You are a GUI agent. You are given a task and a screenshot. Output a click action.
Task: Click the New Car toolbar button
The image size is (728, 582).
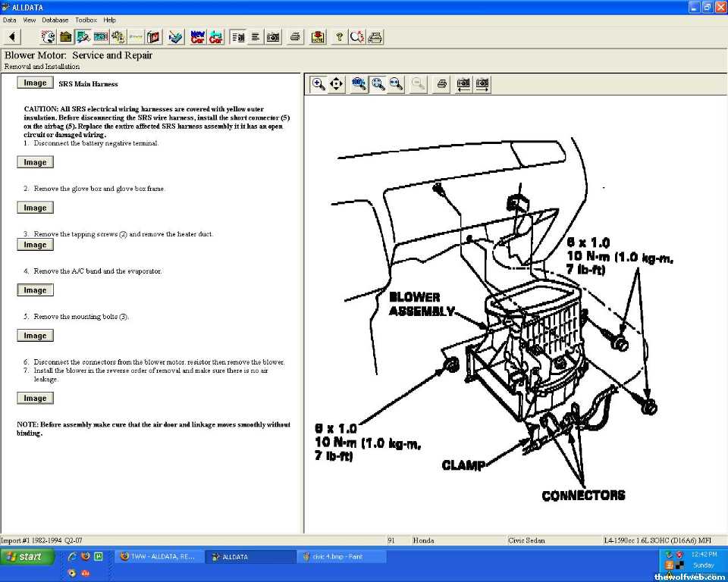click(197, 36)
